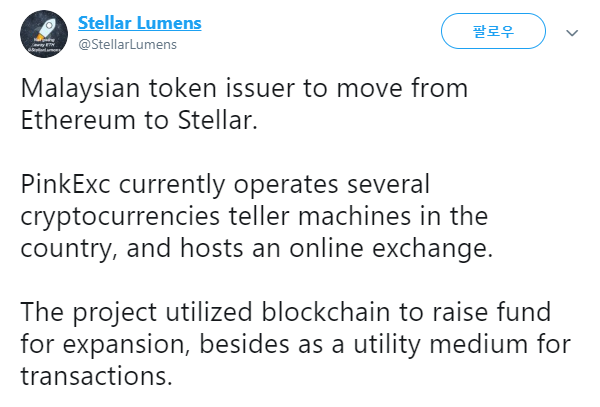Click the word 'operates' in second paragraph
This screenshot has height=407, width=600.
tap(286, 184)
